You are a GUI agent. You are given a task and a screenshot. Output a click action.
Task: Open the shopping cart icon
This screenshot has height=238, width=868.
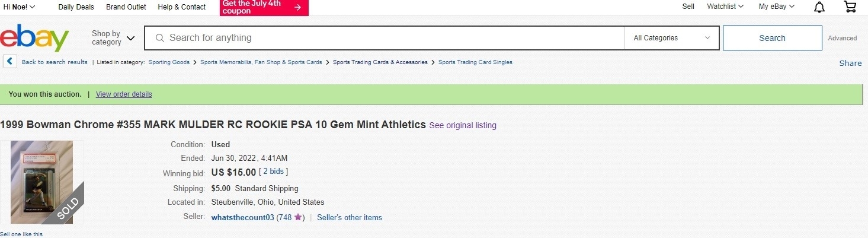[x=850, y=7]
